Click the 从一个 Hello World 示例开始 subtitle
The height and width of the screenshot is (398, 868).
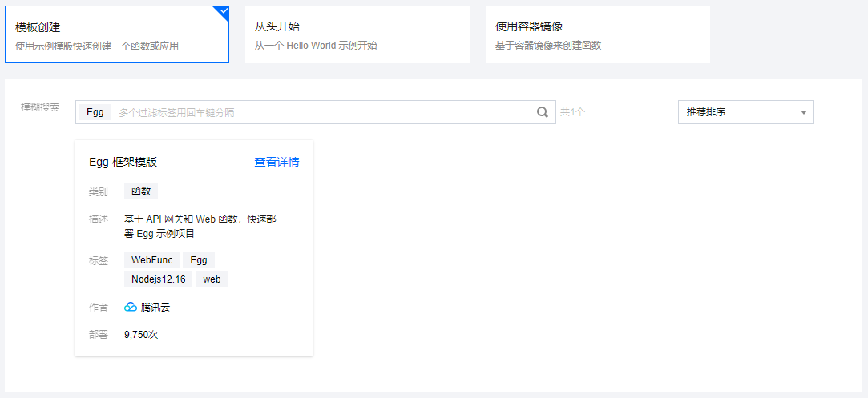[316, 46]
